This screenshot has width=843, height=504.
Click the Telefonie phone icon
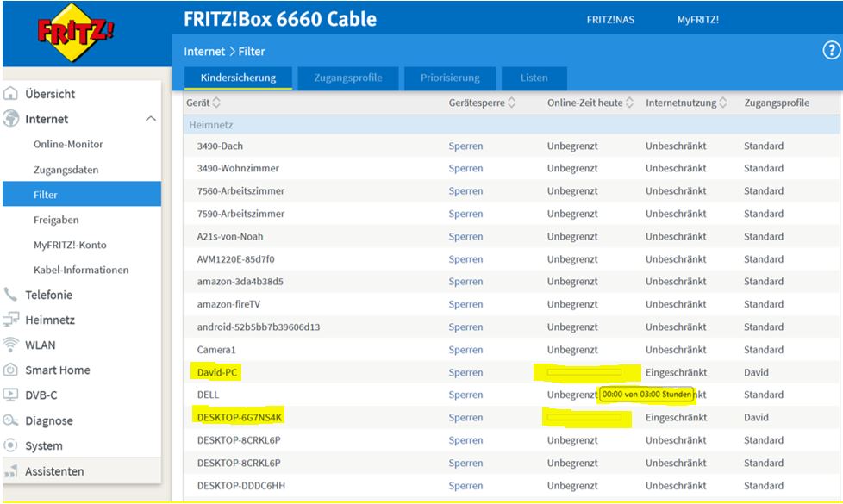coord(10,295)
